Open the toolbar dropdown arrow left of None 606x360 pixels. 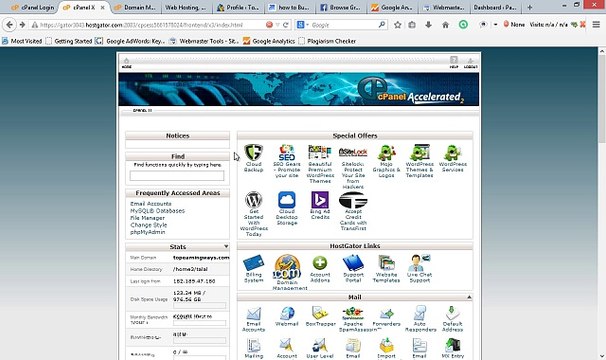tap(495, 24)
